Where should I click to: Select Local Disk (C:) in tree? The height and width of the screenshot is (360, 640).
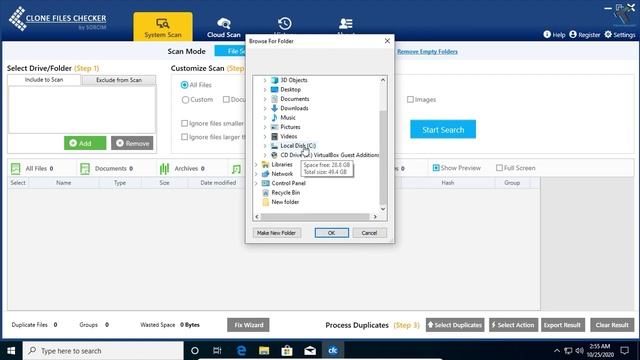298,146
